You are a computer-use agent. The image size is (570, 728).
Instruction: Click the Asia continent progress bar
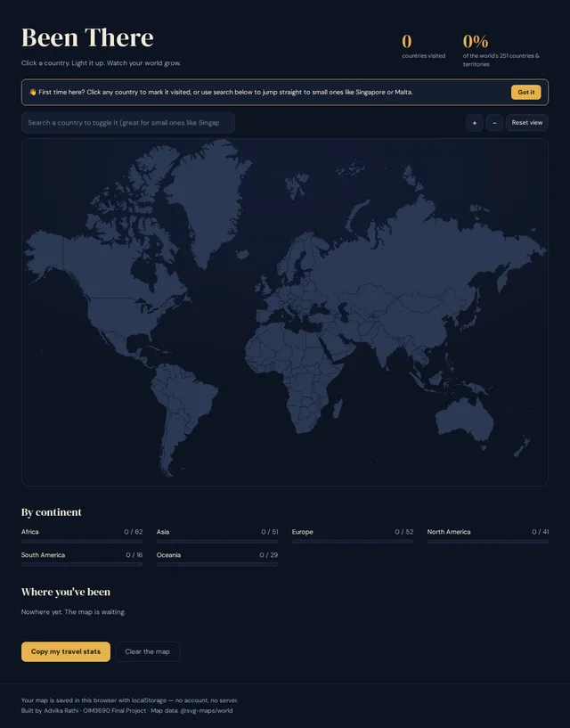pos(217,542)
